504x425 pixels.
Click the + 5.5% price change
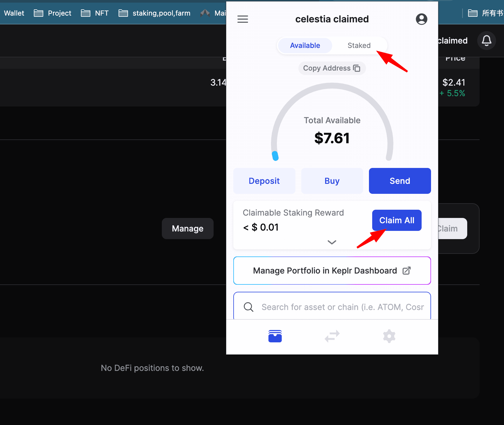point(453,94)
